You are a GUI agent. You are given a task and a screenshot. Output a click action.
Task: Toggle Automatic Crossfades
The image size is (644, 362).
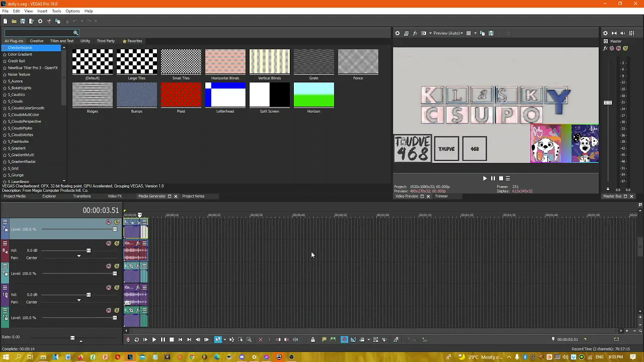353,340
